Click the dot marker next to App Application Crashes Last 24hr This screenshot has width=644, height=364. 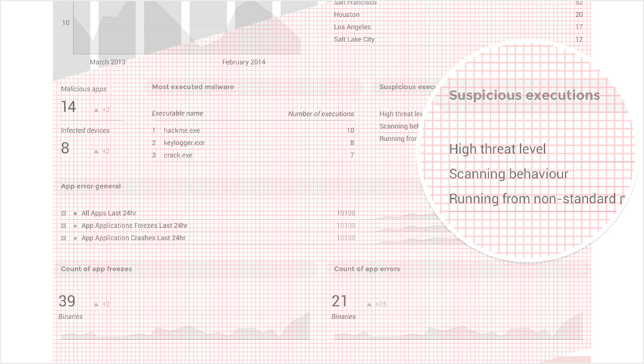coord(75,238)
